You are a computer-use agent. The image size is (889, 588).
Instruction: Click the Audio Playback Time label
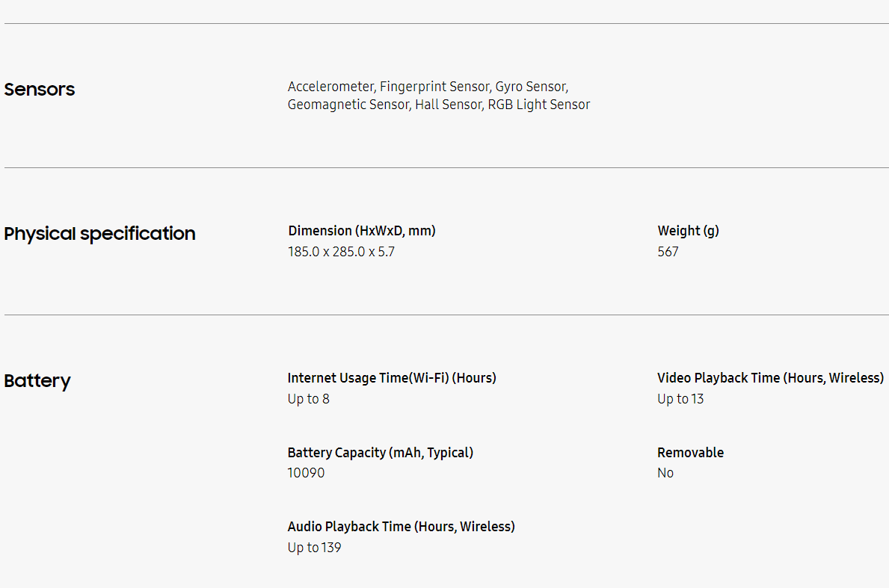click(x=401, y=527)
